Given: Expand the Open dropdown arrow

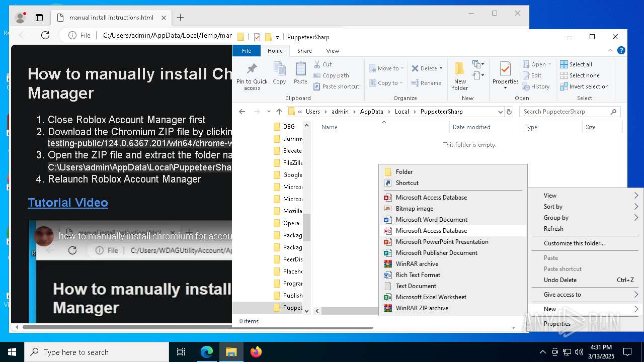Looking at the screenshot, I should coord(549,64).
